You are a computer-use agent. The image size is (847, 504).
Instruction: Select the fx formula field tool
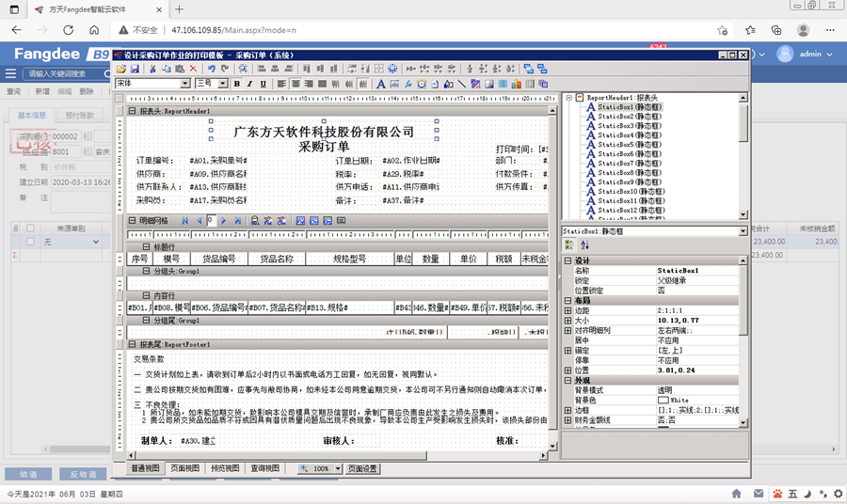(408, 84)
